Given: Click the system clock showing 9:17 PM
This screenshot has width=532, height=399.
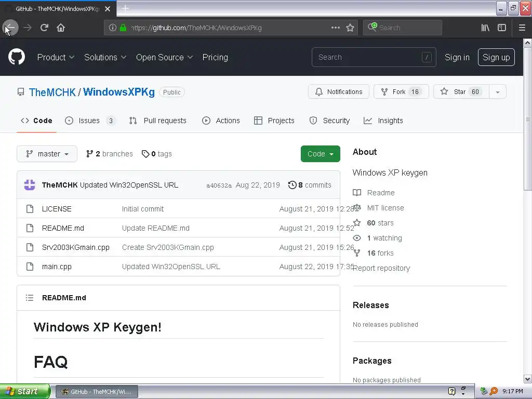Looking at the screenshot, I should [512, 391].
